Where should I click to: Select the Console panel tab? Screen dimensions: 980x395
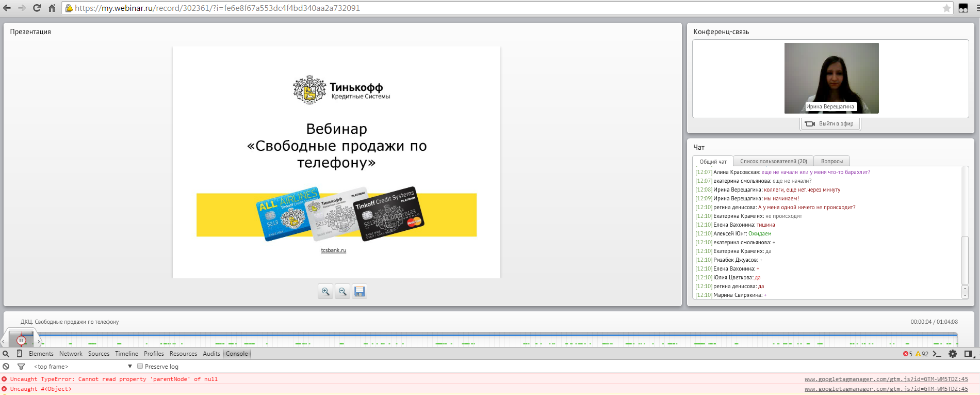click(x=237, y=354)
